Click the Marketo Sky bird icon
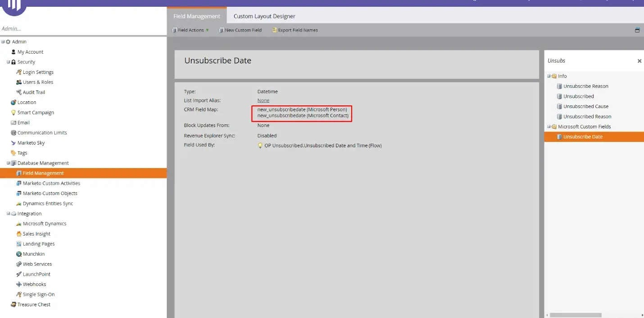The height and width of the screenshot is (318, 644). pos(14,143)
